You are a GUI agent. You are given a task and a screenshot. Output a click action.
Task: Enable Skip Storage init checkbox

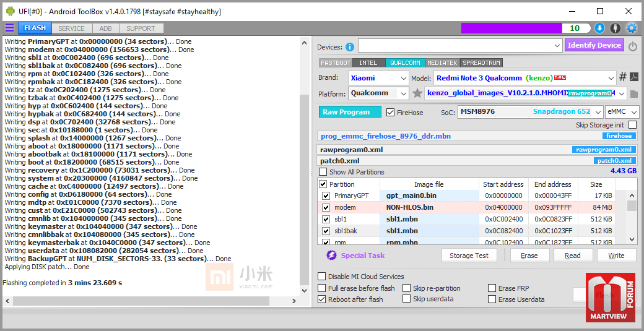point(632,125)
